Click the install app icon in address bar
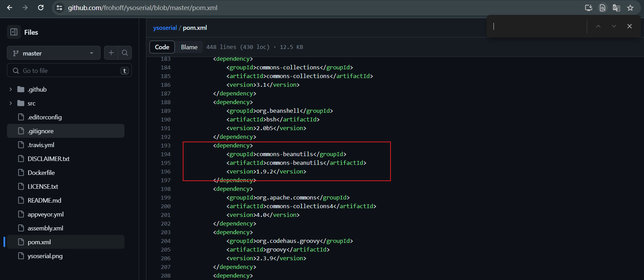This screenshot has height=280, width=644. pos(589,8)
